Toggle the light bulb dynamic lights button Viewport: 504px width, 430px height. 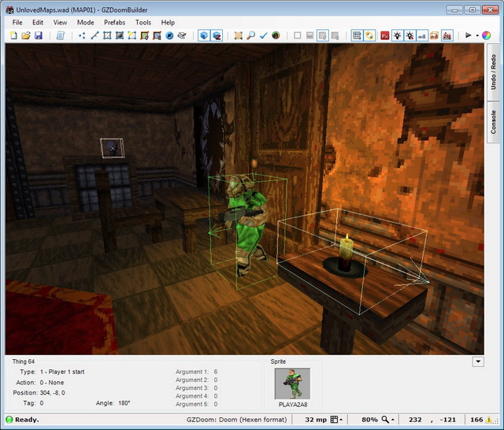pyautogui.click(x=397, y=35)
